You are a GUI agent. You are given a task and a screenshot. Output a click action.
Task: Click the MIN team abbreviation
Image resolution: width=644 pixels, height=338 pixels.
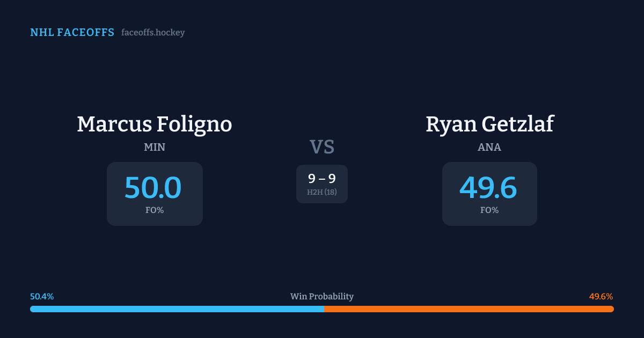pyautogui.click(x=155, y=147)
